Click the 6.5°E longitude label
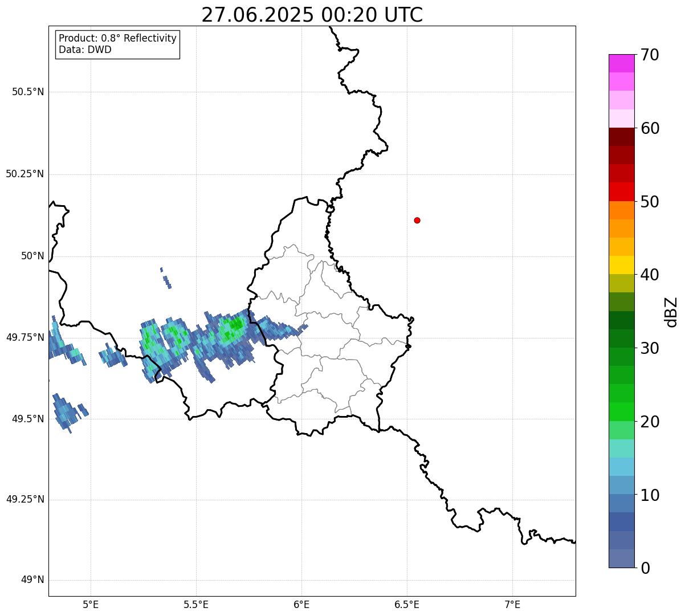This screenshot has height=616, width=685. coord(407,604)
